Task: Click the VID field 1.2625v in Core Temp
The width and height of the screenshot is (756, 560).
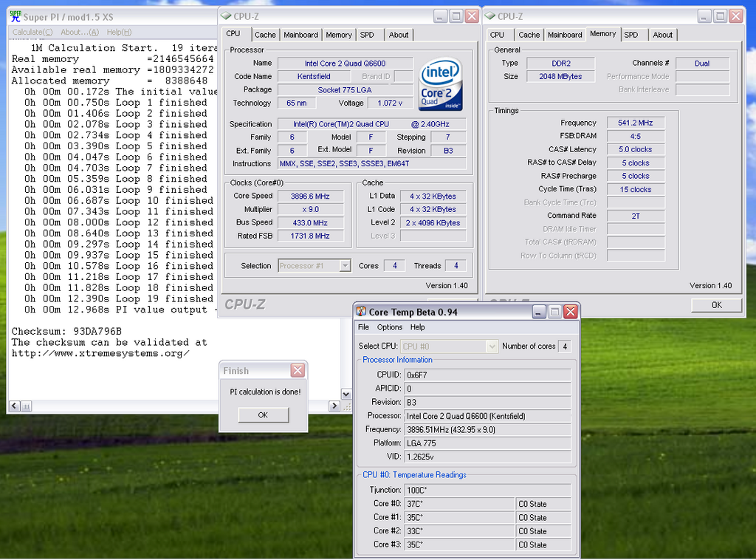Action: [x=487, y=457]
